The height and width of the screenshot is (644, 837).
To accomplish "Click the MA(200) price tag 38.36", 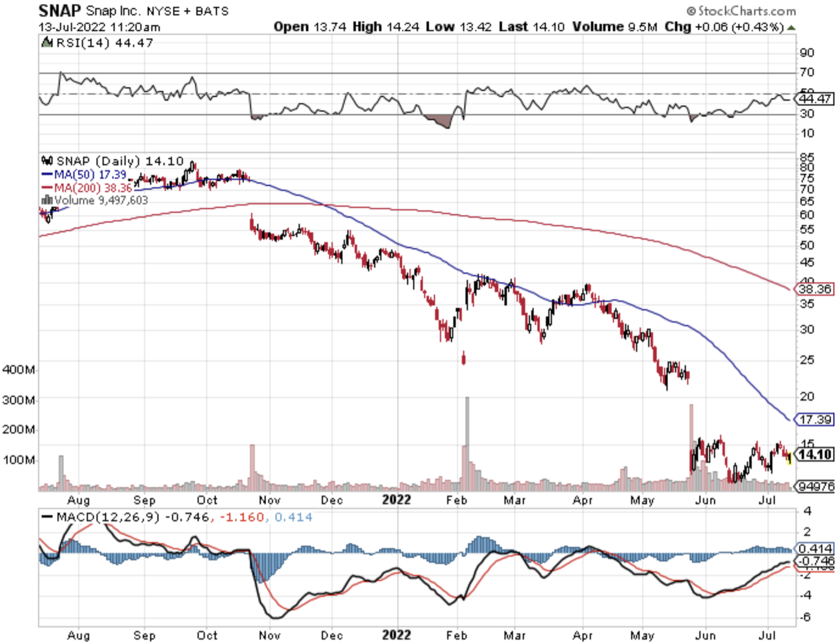I will click(814, 289).
